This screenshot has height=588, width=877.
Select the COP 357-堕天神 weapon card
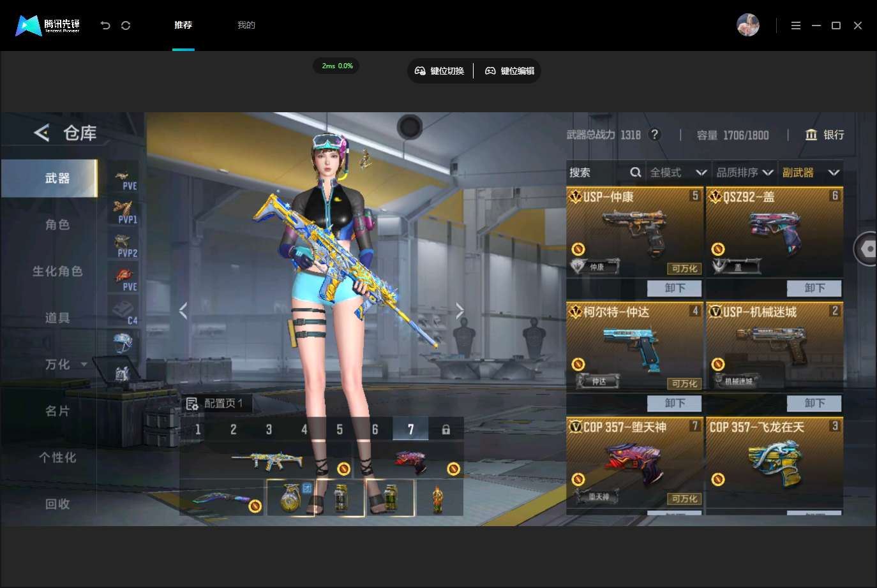pyautogui.click(x=634, y=462)
